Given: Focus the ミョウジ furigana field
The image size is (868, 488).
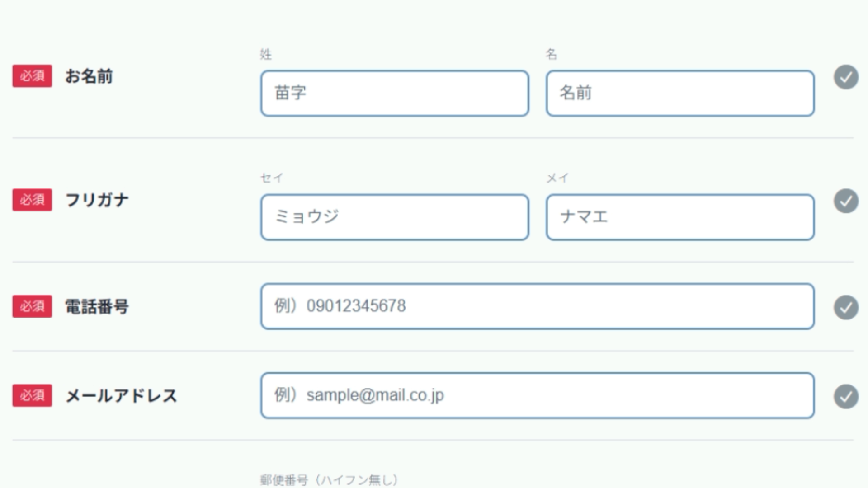Looking at the screenshot, I should pos(395,217).
